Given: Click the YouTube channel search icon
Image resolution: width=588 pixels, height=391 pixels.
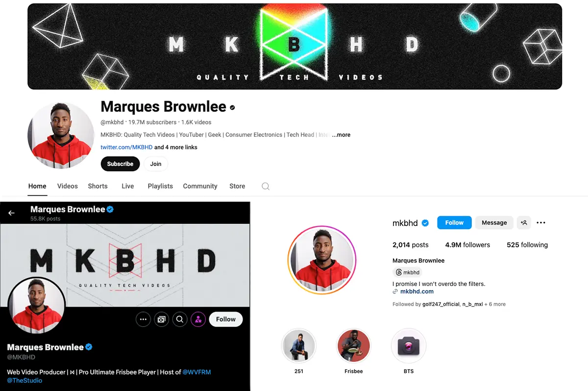Looking at the screenshot, I should pos(266,186).
